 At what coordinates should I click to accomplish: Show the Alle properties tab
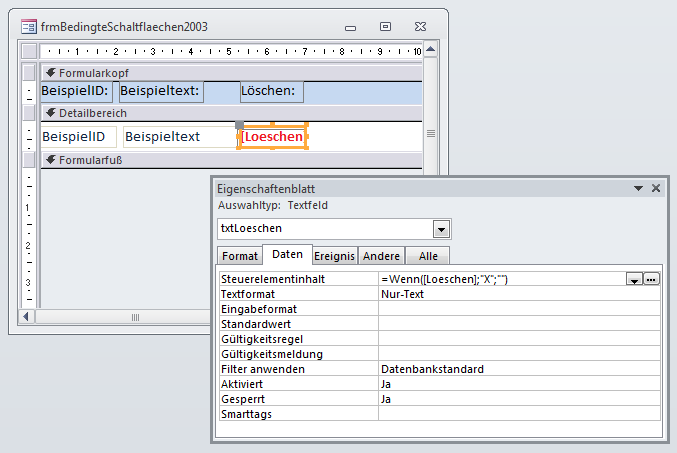click(427, 256)
